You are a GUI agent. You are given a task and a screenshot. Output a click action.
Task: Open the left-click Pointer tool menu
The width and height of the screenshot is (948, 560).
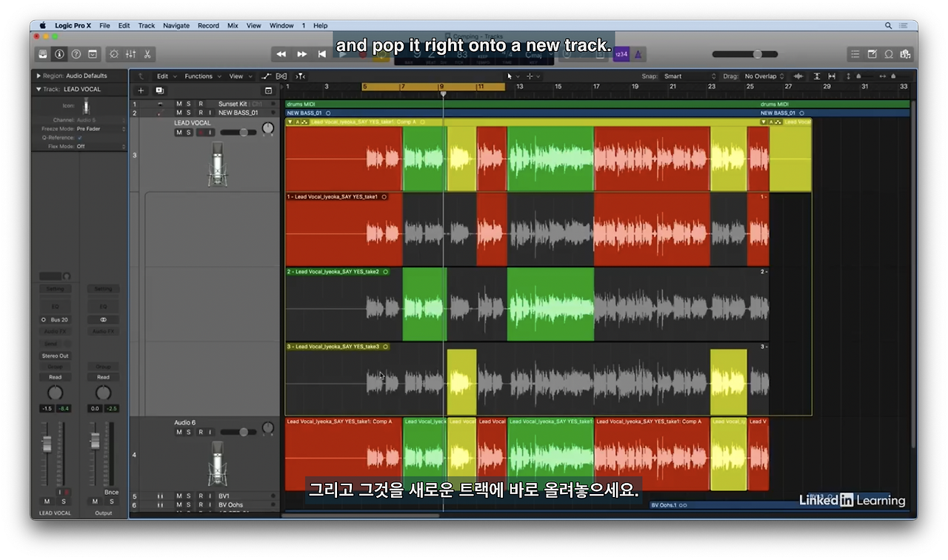513,76
